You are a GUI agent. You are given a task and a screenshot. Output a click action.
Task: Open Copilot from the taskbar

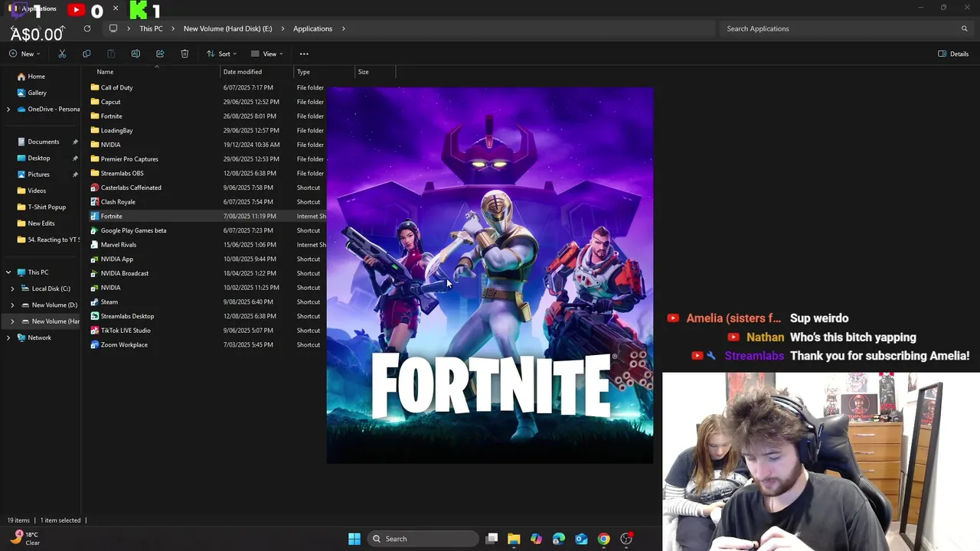536,539
